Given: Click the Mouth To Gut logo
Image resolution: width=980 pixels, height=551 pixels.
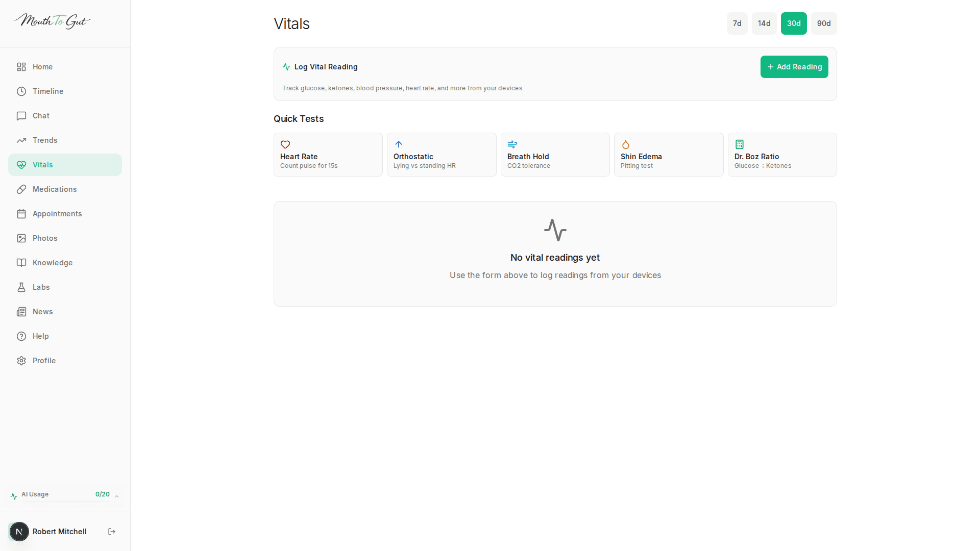Looking at the screenshot, I should click(x=52, y=21).
